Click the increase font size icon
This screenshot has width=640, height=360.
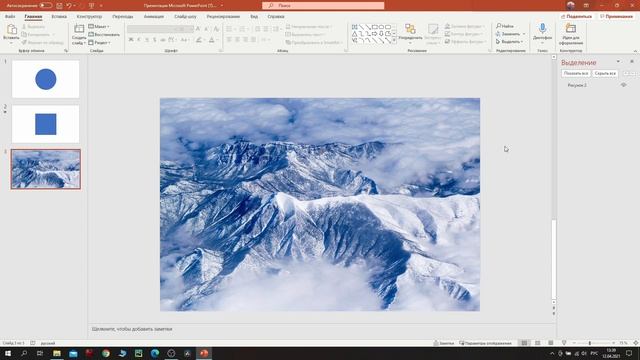tap(198, 29)
